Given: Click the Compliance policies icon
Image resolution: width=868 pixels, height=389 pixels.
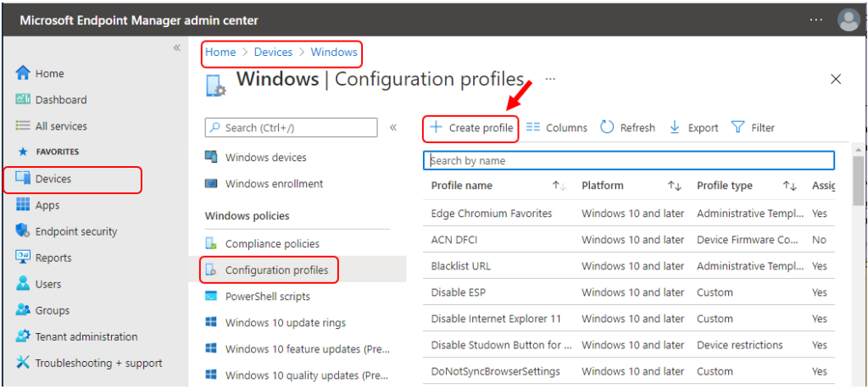Looking at the screenshot, I should click(x=211, y=243).
